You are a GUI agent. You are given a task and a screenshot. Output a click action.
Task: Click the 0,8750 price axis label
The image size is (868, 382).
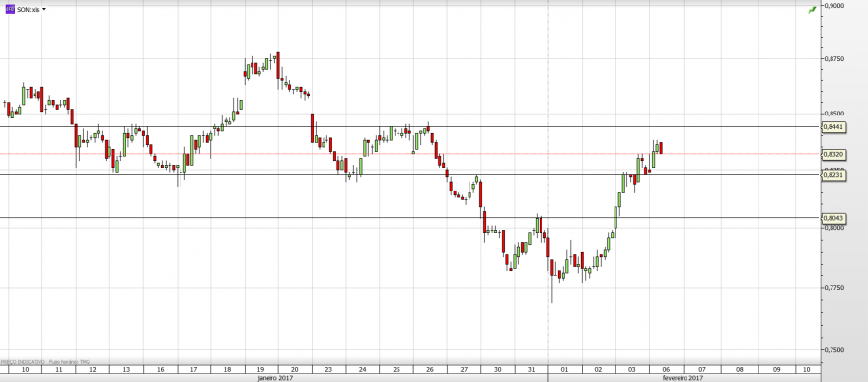(834, 58)
